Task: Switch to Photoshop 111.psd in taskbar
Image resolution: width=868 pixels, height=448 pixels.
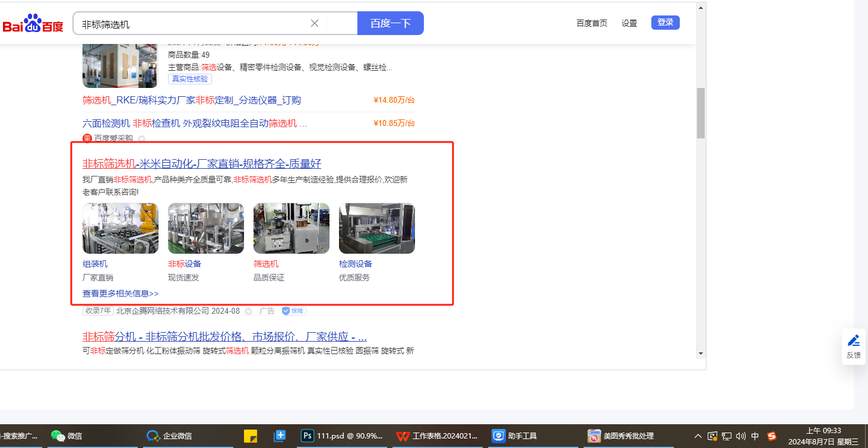Action: 342,436
